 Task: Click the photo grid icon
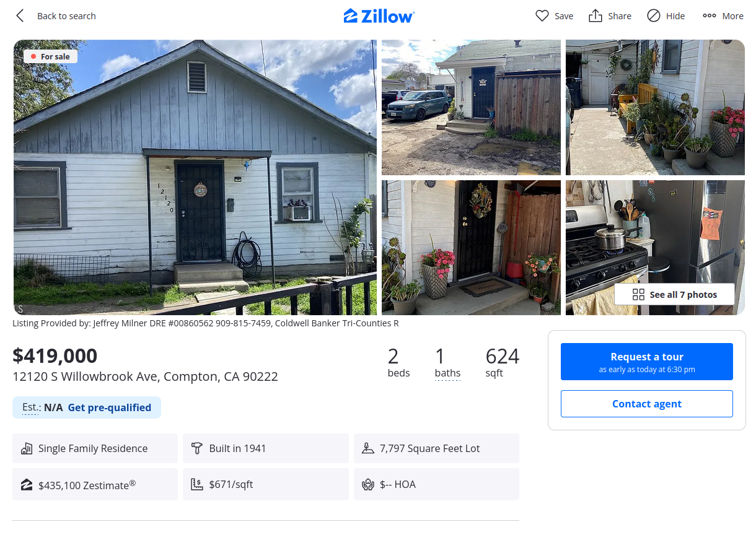pos(638,295)
